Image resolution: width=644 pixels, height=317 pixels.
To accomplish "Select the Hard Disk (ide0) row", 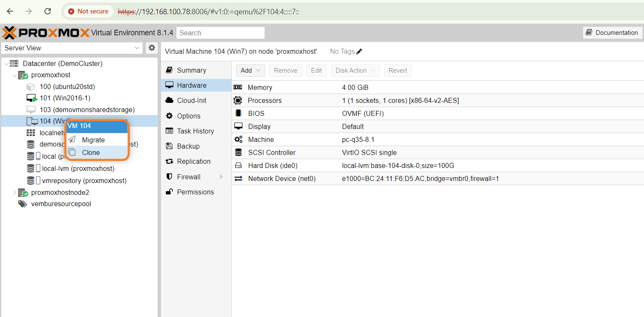I will coord(438,165).
